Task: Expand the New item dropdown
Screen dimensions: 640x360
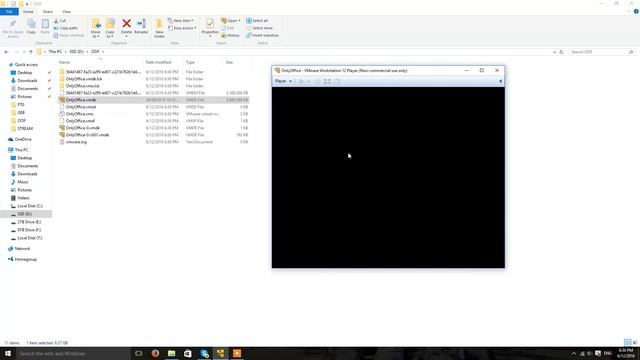Action: click(x=181, y=20)
